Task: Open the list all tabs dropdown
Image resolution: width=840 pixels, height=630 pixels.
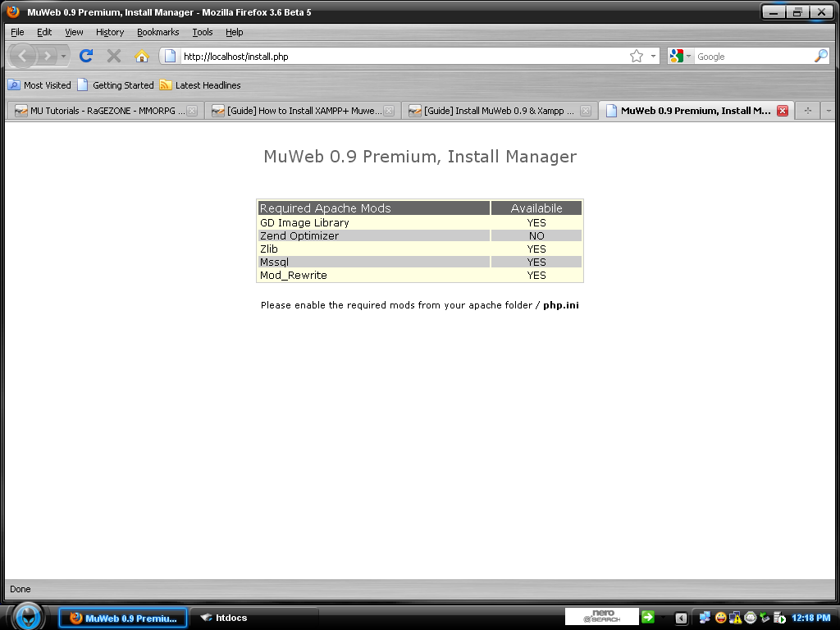Action: point(829,111)
